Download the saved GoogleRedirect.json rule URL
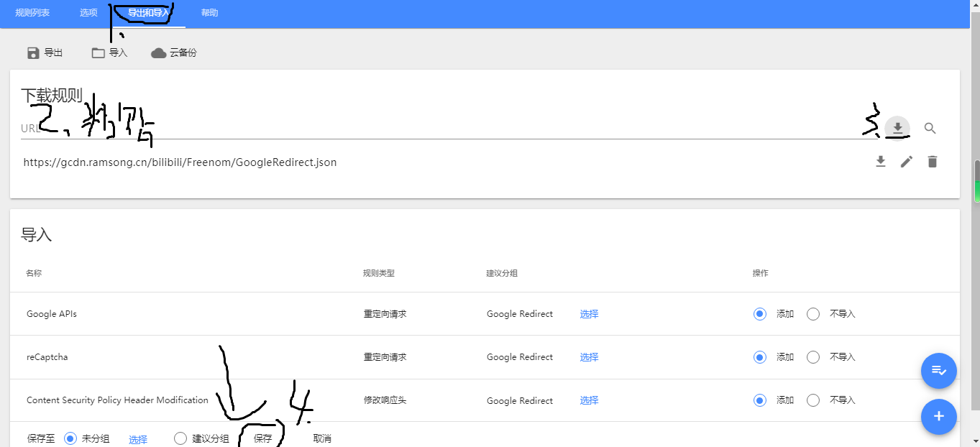This screenshot has width=980, height=447. [880, 162]
